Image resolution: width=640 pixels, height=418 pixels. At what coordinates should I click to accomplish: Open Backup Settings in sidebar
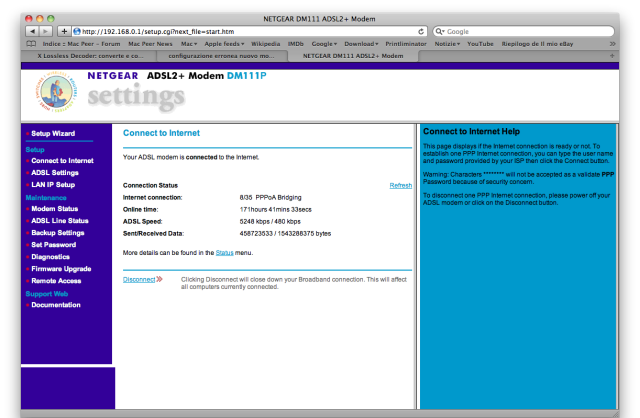click(x=58, y=233)
